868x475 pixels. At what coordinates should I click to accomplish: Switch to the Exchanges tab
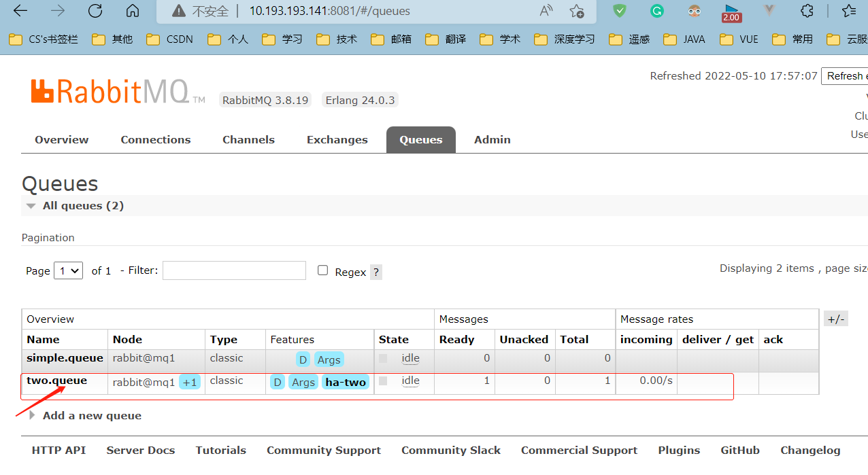(337, 139)
